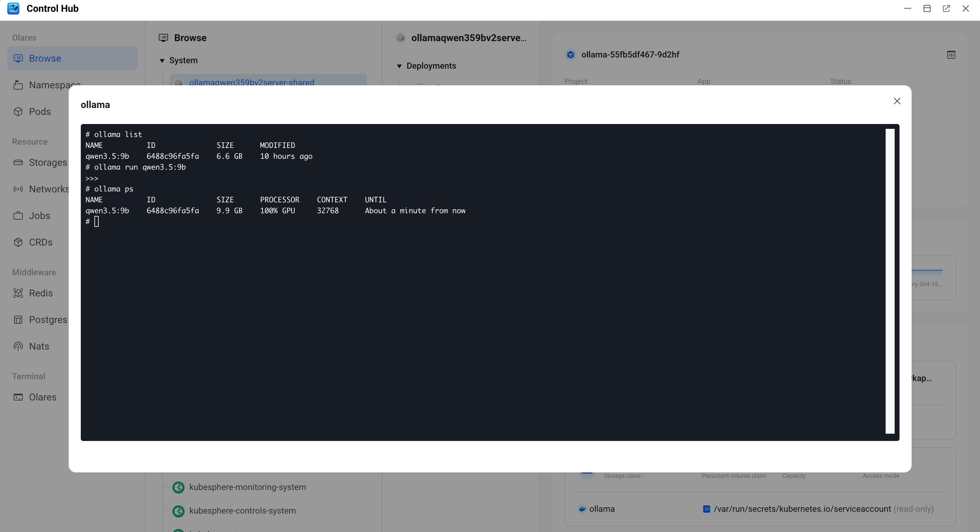The width and height of the screenshot is (980, 532).
Task: Click the Browse sidebar icon
Action: pyautogui.click(x=18, y=58)
